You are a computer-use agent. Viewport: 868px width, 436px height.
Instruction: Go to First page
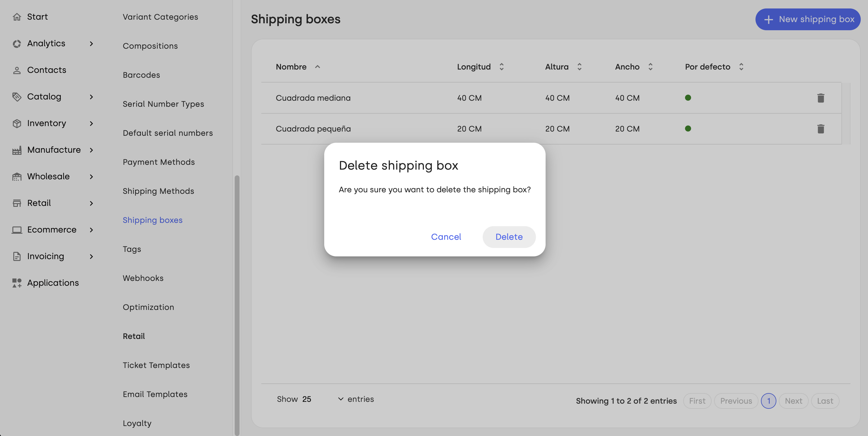point(697,401)
